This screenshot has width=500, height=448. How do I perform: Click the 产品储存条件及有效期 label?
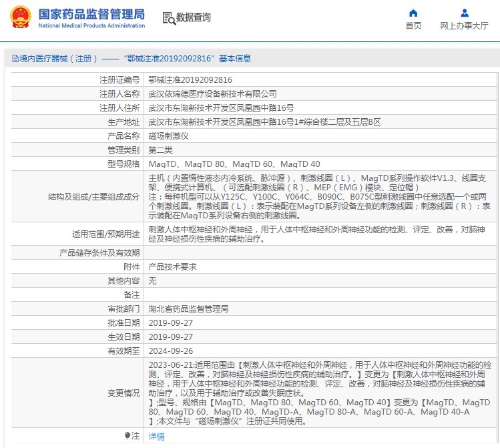99,252
